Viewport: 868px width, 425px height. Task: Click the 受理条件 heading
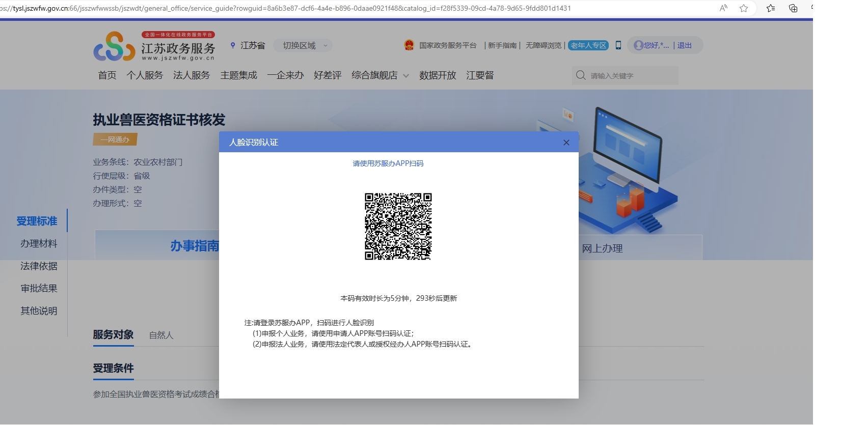[x=113, y=368]
